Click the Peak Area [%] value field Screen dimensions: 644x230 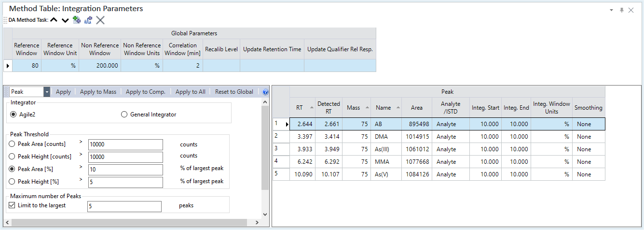click(x=125, y=170)
